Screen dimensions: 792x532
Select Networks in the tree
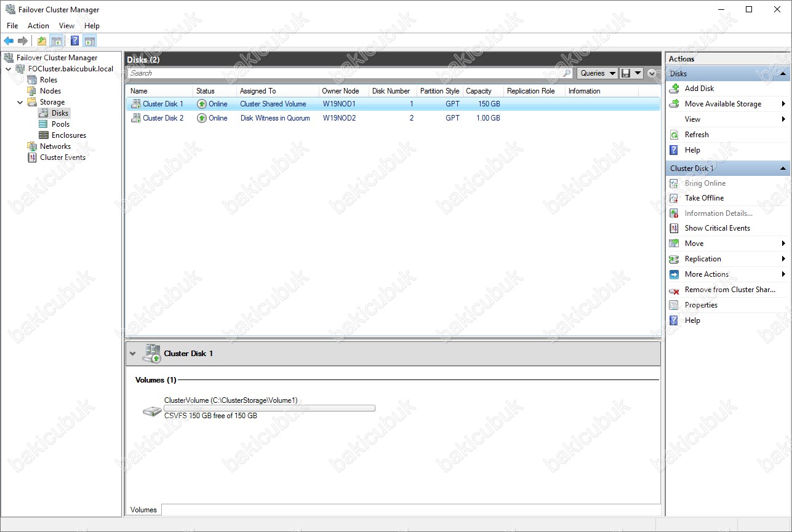tap(55, 146)
